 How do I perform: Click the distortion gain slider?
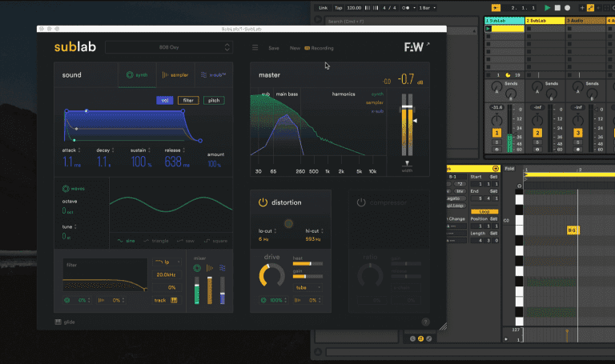pyautogui.click(x=307, y=276)
